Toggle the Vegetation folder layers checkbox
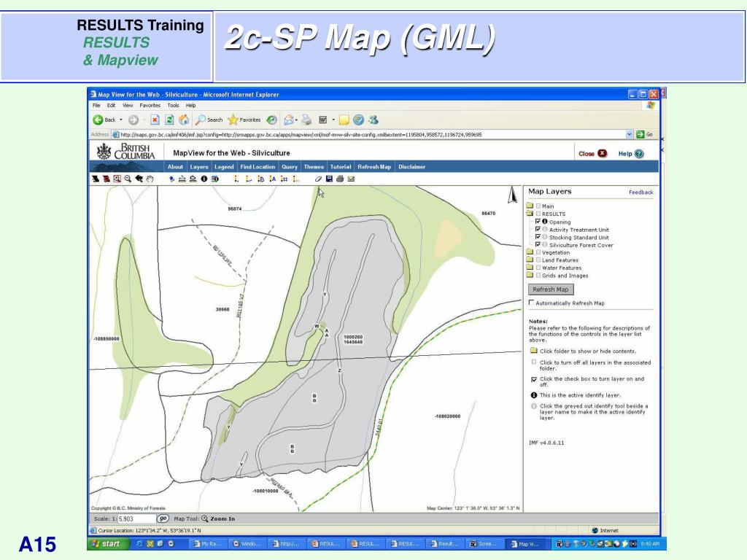Viewport: 747px width, 560px height. pyautogui.click(x=538, y=252)
